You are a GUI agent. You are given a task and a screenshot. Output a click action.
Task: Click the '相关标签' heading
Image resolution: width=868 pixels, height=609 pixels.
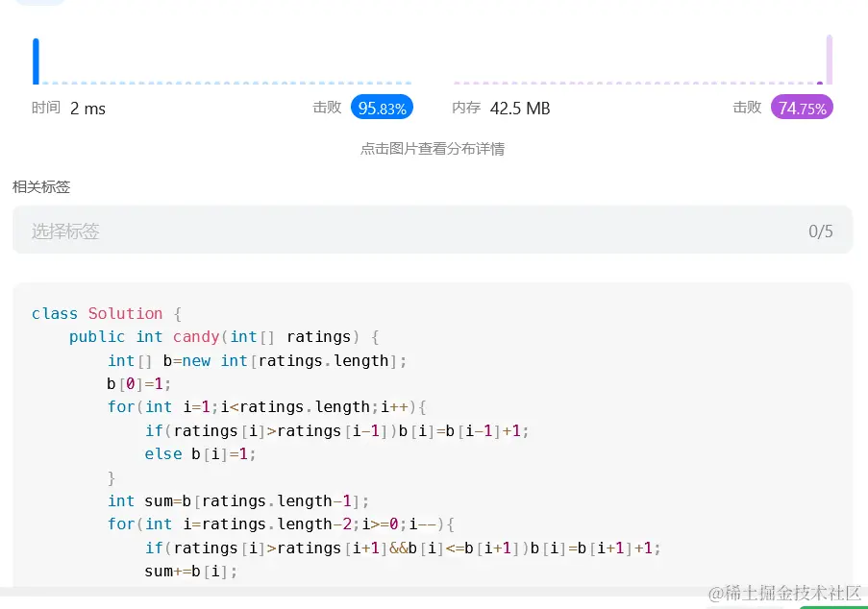coord(41,187)
